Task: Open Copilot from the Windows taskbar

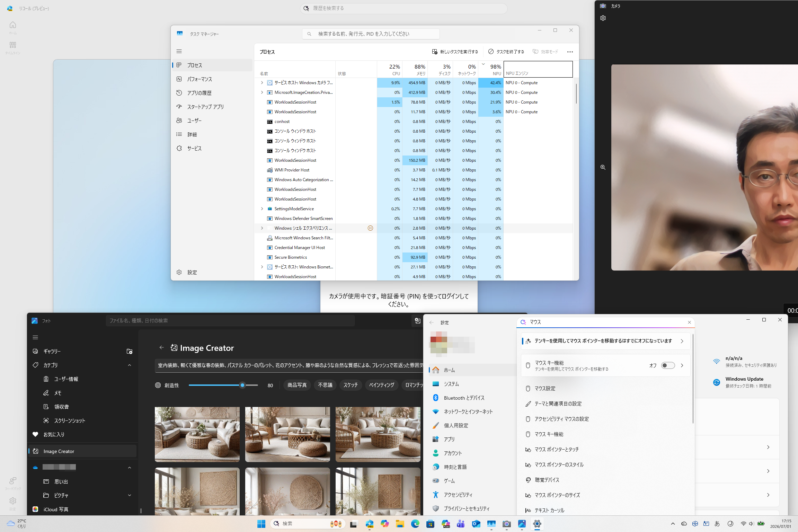Action: 385,524
